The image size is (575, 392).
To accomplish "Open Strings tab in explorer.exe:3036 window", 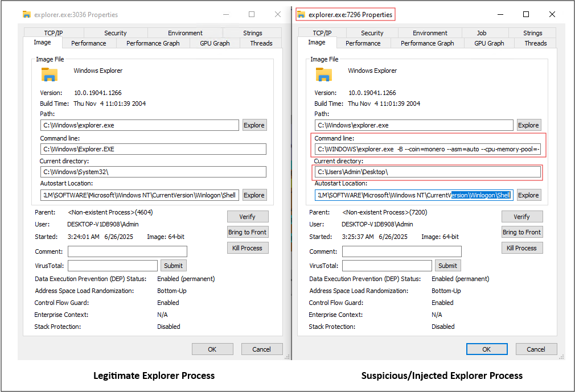I will 252,33.
